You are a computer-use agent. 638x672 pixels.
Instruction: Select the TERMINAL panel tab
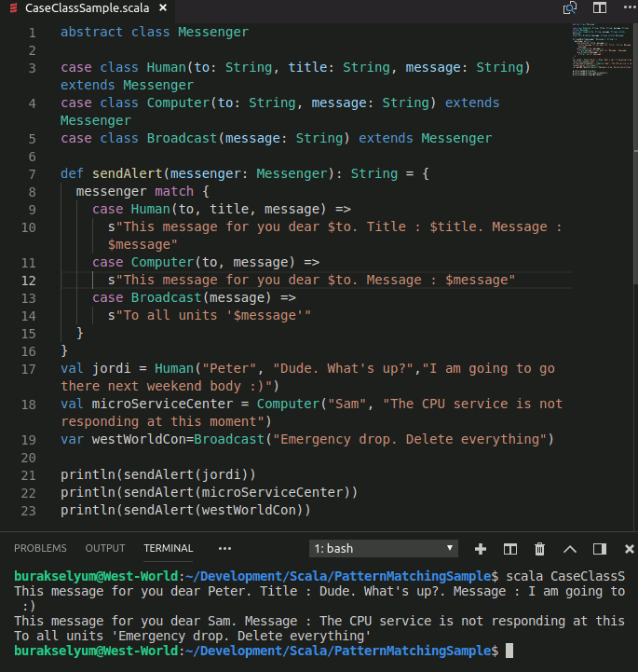169,548
